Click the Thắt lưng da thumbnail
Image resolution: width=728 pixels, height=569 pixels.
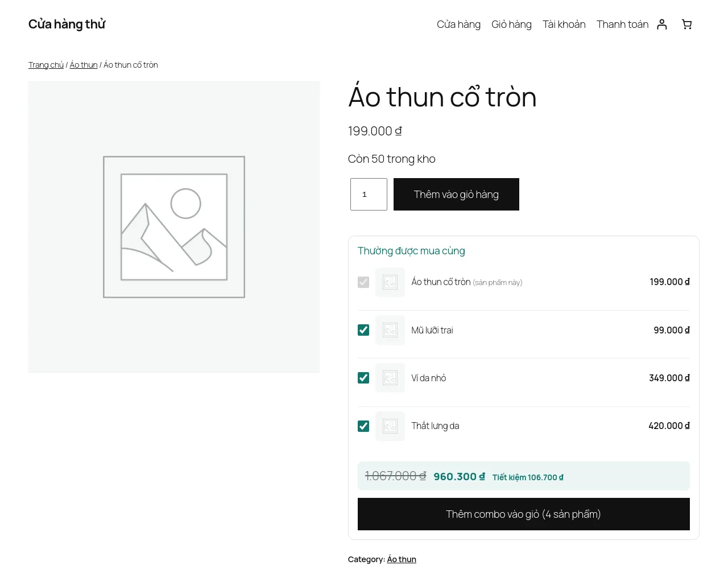[390, 426]
